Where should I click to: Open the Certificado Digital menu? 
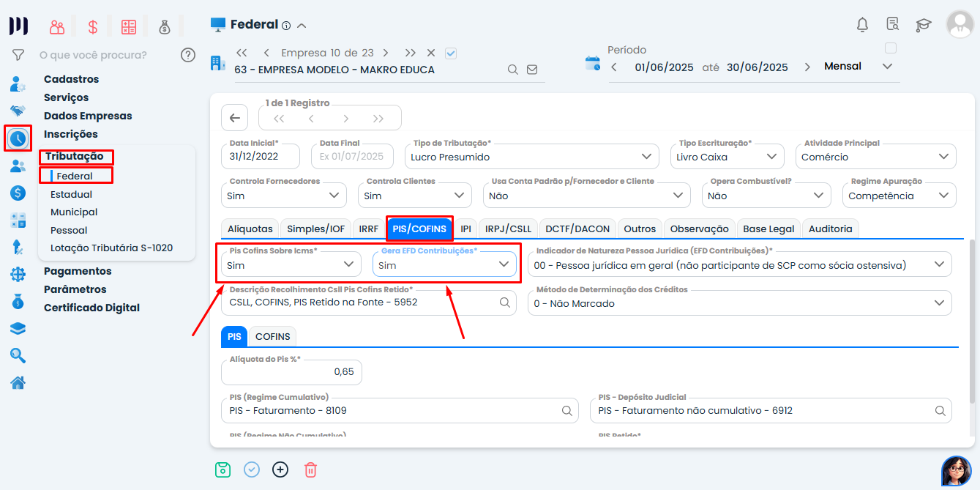pos(91,308)
